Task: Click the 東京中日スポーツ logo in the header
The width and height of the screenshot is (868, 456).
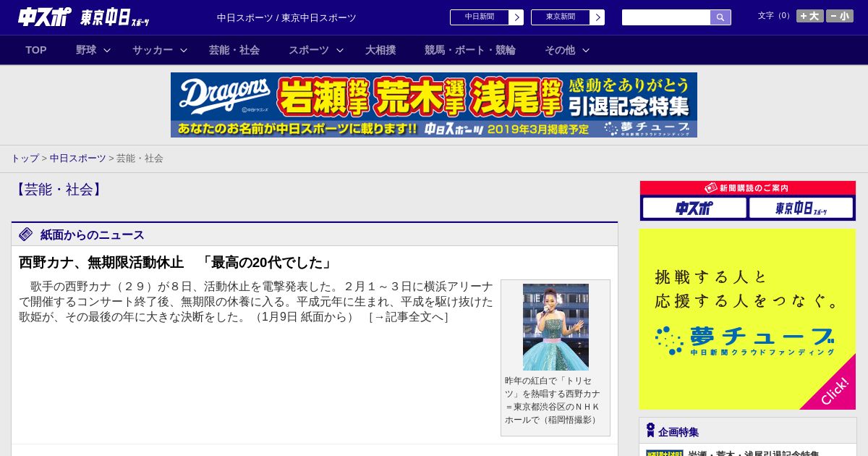Action: (114, 17)
